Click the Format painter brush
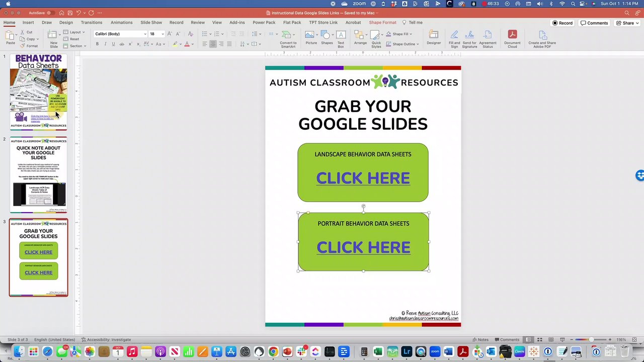Viewport: 644px width, 362px height. pos(29,46)
